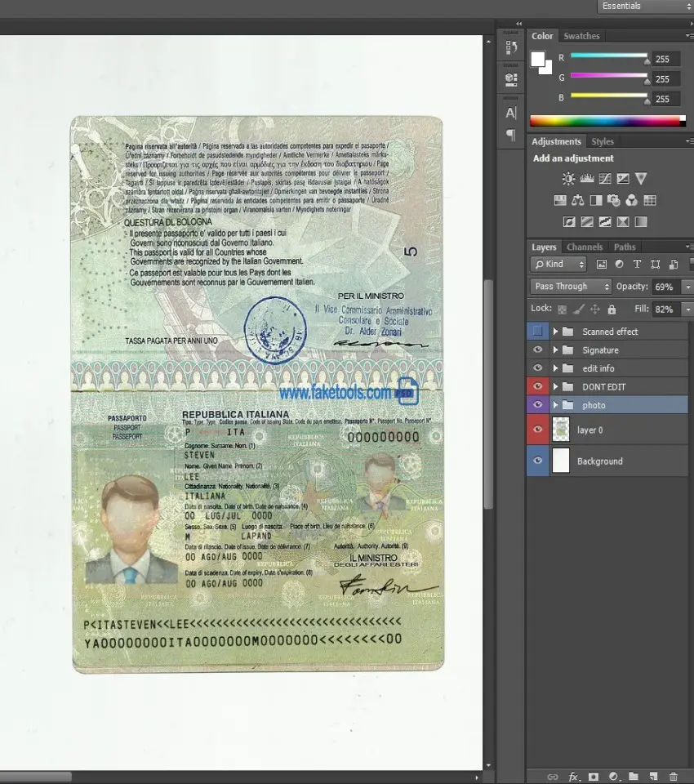
Task: Add a Levels adjustment
Action: pyautogui.click(x=586, y=179)
